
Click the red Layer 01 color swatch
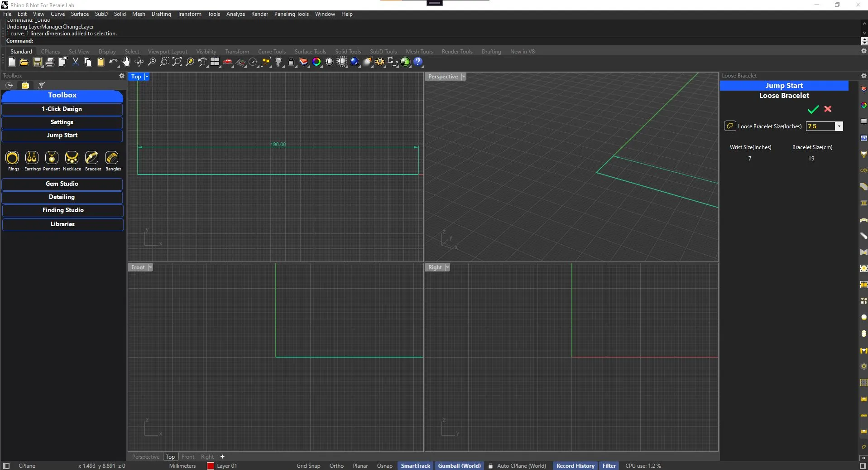tap(211, 466)
